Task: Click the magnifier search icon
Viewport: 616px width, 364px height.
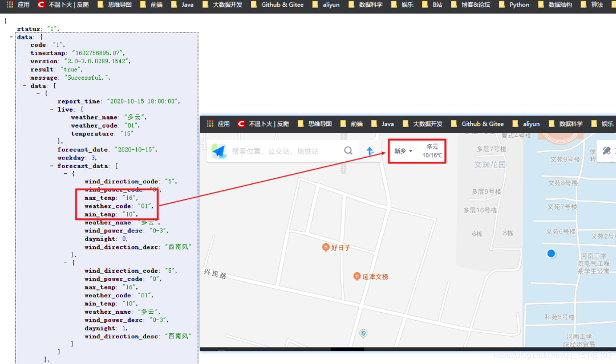Action: click(x=348, y=150)
